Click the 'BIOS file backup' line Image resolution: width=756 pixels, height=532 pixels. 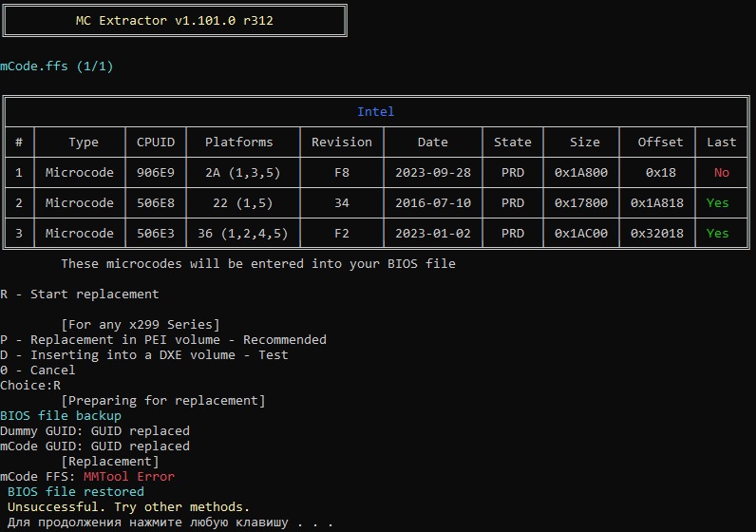pyautogui.click(x=61, y=416)
